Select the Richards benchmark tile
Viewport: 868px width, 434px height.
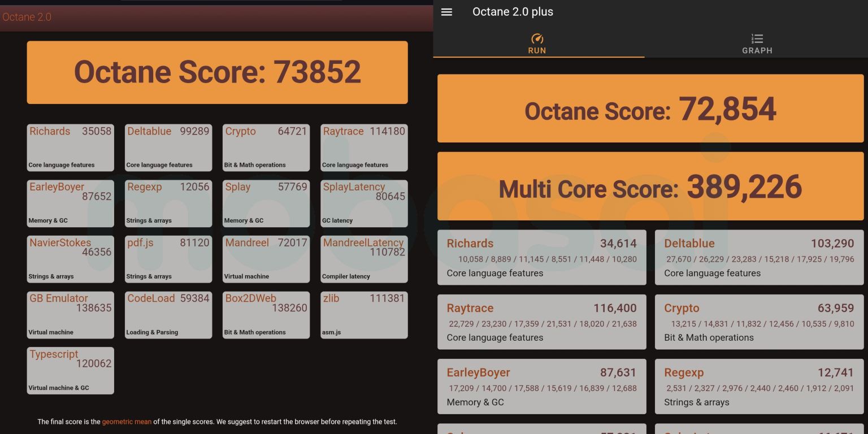70,147
